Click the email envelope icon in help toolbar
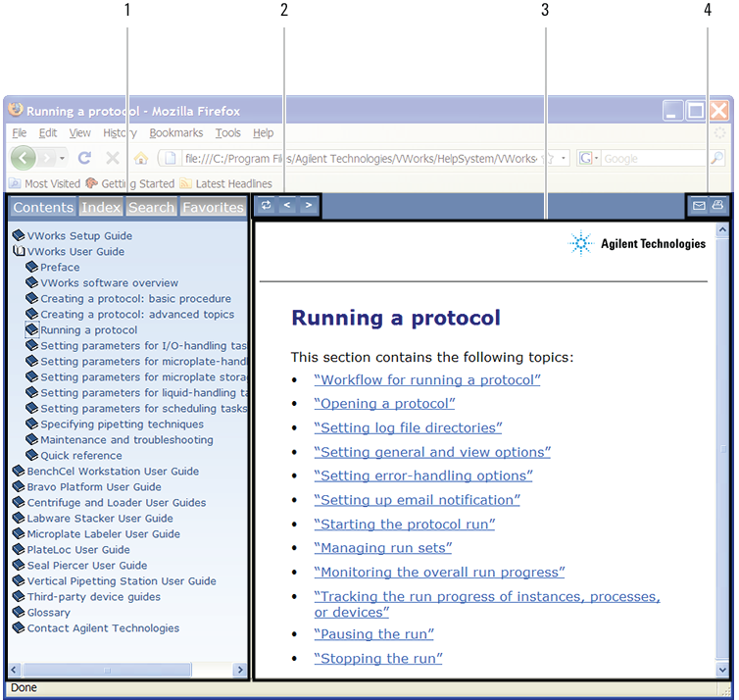 click(699, 205)
